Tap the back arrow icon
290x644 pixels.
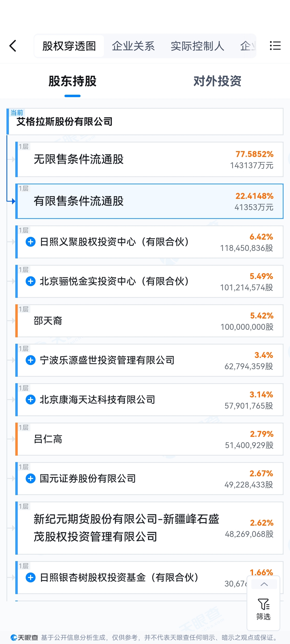[13, 46]
